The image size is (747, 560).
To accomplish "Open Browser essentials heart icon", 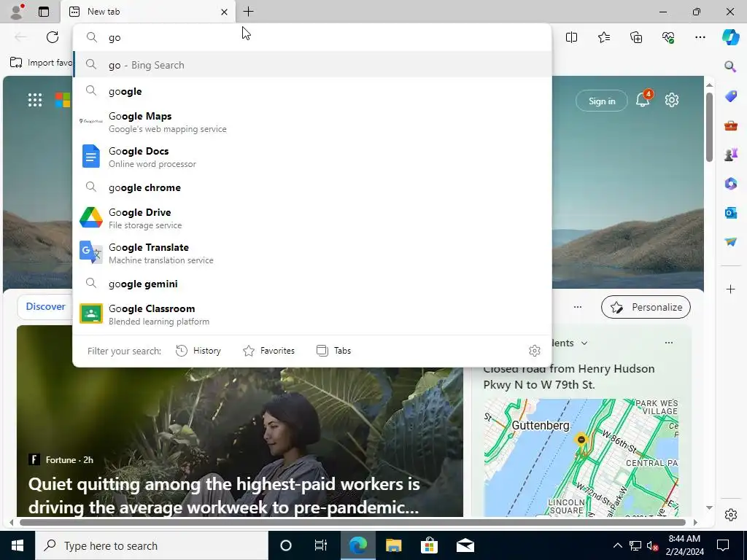I will click(x=668, y=37).
